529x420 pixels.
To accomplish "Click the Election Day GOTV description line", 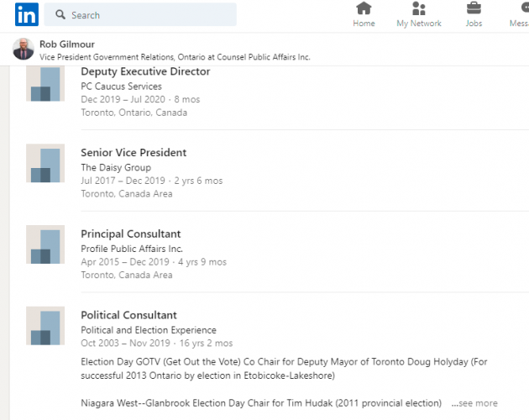I will pos(284,369).
